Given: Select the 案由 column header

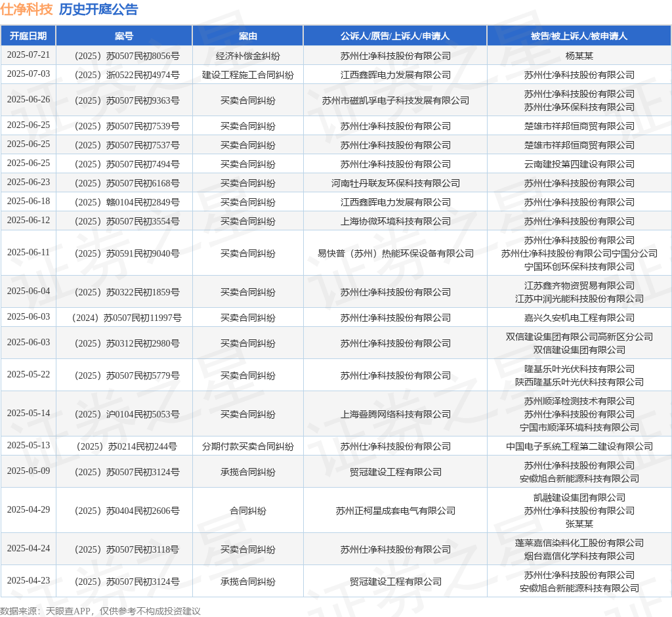Looking at the screenshot, I should [247, 36].
